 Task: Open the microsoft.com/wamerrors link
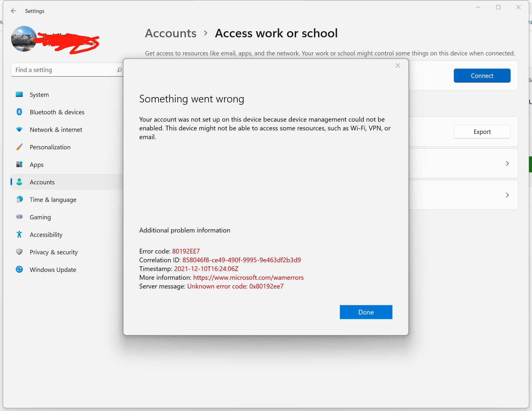coord(248,278)
